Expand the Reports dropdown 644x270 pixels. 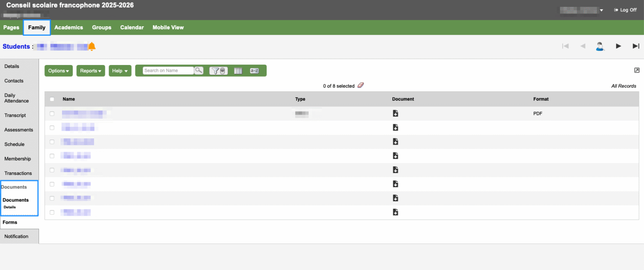tap(91, 71)
